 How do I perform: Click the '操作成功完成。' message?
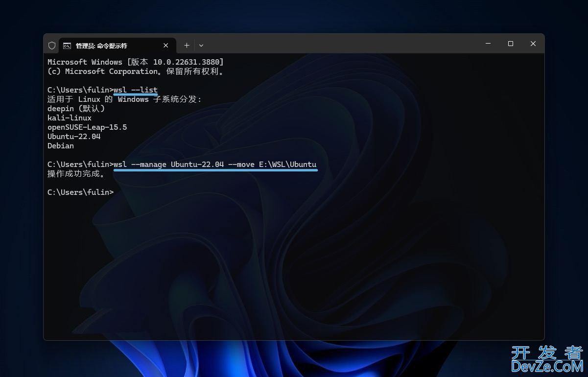pos(76,174)
